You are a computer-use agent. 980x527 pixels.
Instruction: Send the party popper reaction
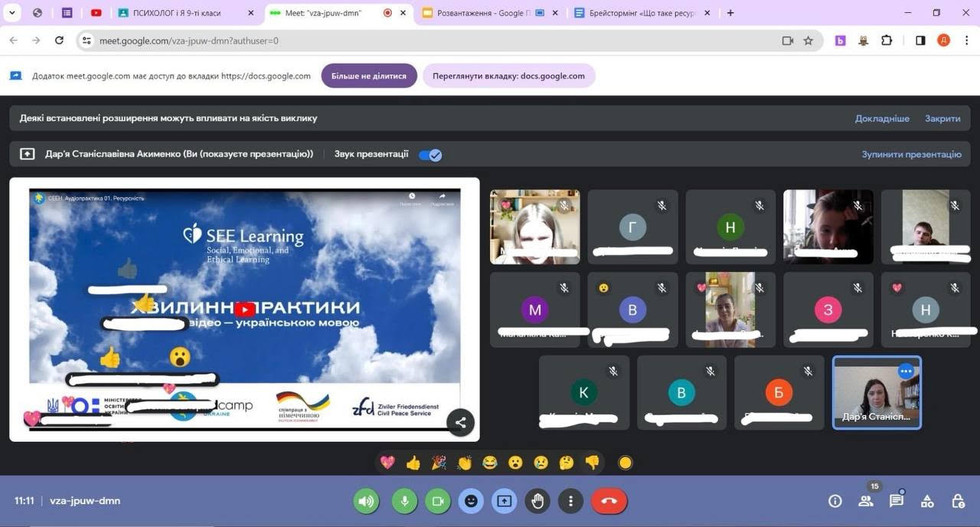[x=439, y=463]
